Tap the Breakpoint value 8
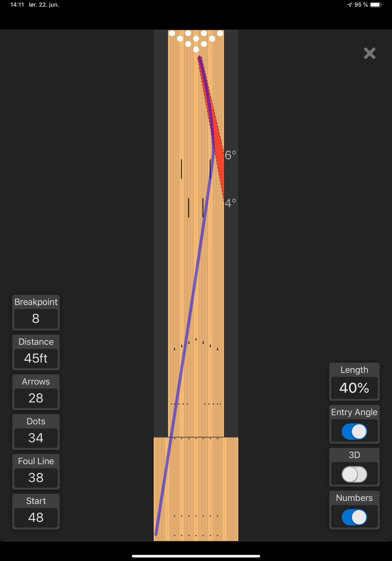392x561 pixels. pos(36,319)
